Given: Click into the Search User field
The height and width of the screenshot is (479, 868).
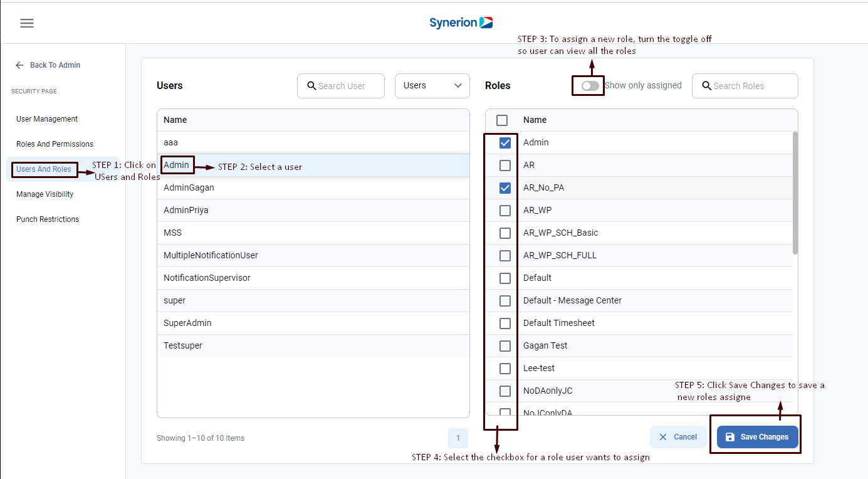Looking at the screenshot, I should click(341, 86).
